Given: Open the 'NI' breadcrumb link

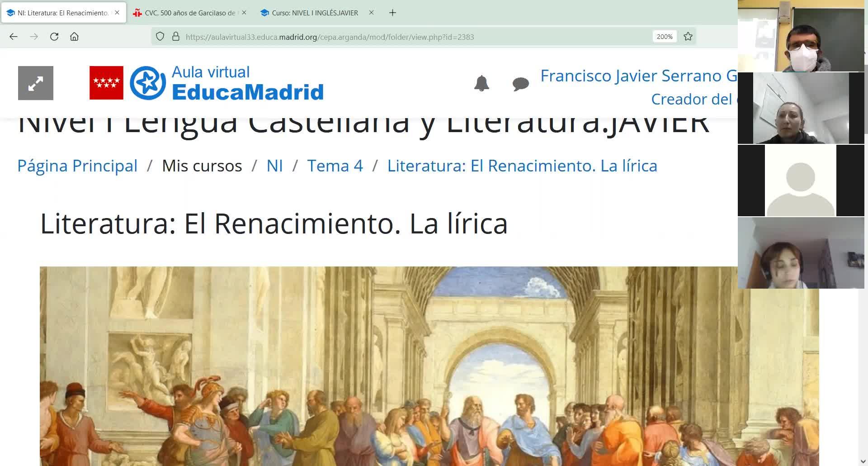Looking at the screenshot, I should pos(275,166).
